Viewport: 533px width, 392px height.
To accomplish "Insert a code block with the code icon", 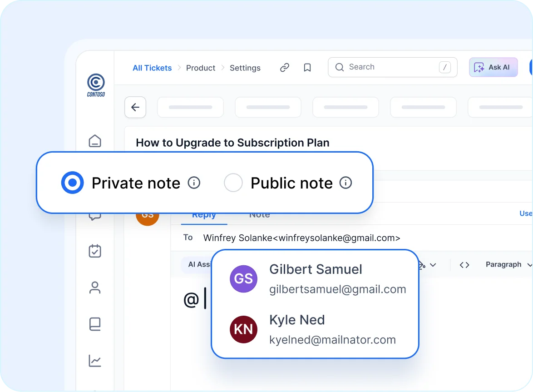I will tap(464, 264).
